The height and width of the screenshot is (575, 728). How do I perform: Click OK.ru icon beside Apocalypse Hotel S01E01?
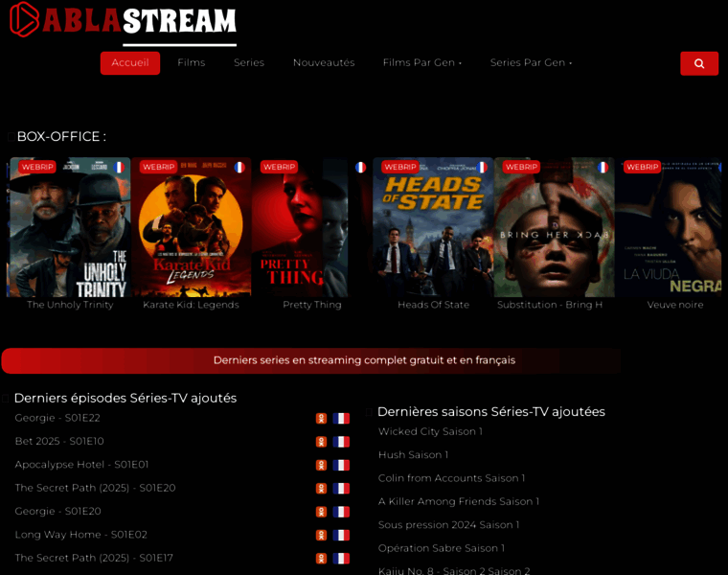(321, 465)
